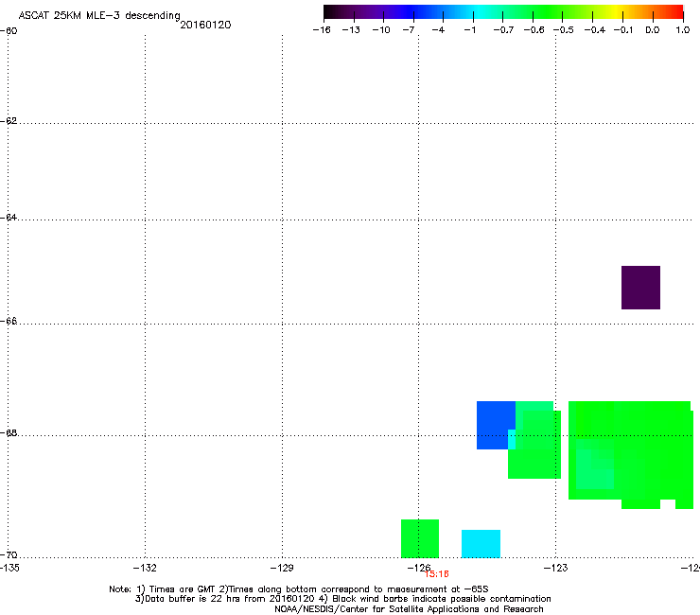Click the colorbar label -1
Image resolution: width=700 pixels, height=615 pixels.
tap(469, 30)
